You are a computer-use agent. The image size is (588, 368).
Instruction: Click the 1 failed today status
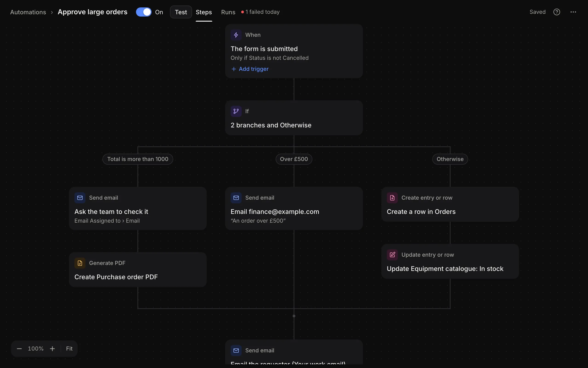pos(260,12)
